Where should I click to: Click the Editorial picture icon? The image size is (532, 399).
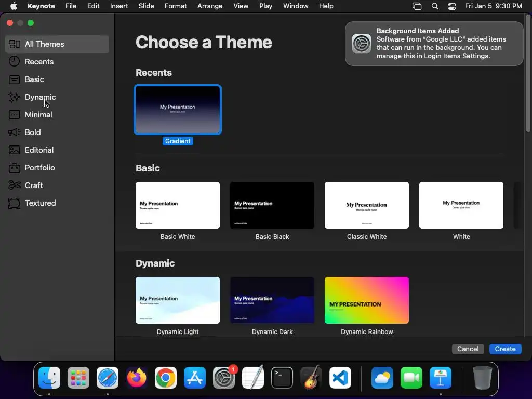point(14,150)
